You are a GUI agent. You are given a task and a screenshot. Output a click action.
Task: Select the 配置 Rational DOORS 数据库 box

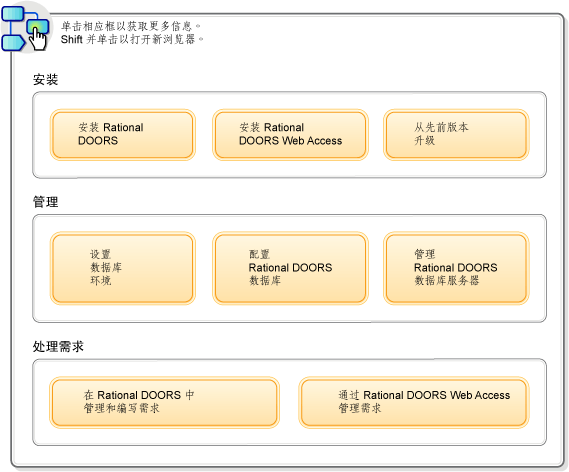coord(290,268)
